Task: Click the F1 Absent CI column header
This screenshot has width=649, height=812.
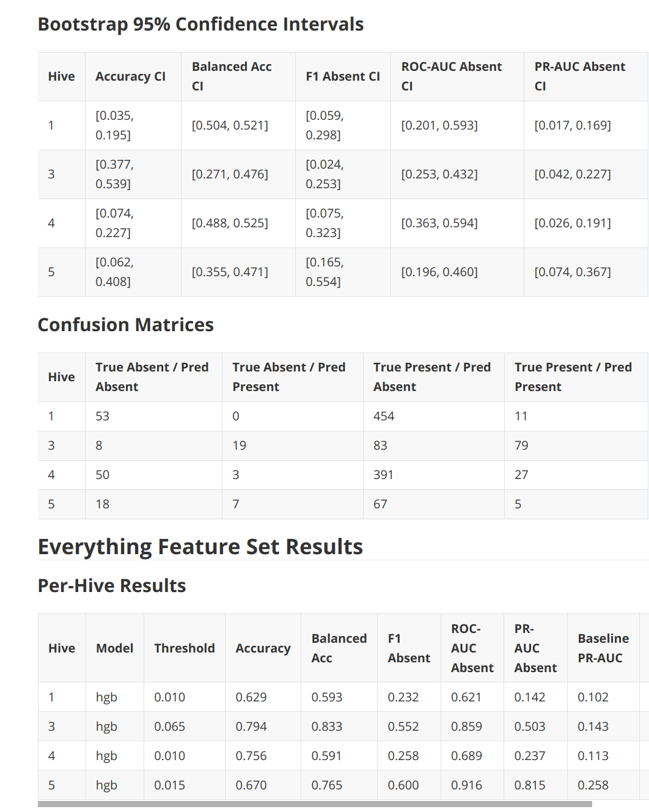Action: (x=343, y=76)
